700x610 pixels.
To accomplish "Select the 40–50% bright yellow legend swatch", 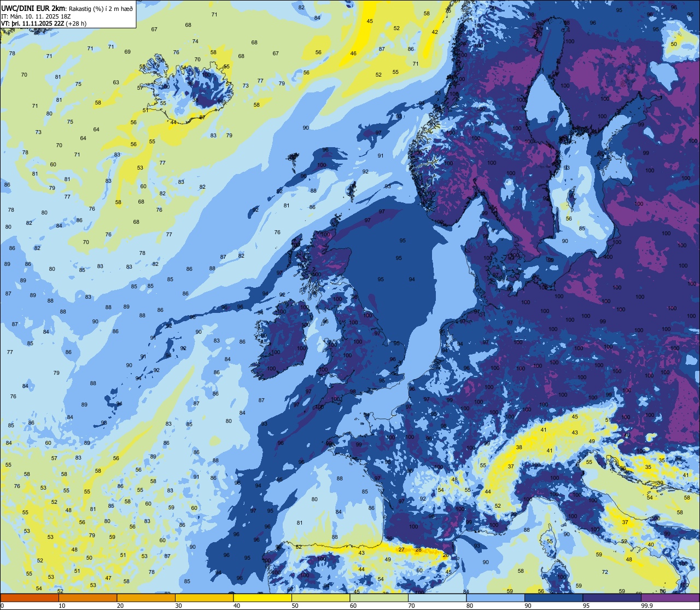I will point(262,597).
